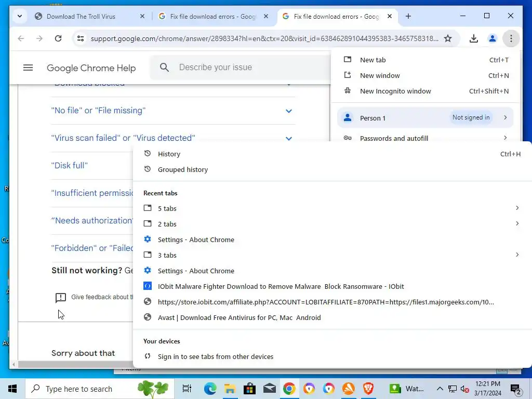The image size is (532, 399).
Task: Expand the "Forbidden" or "Failed" section
Action: pyautogui.click(x=91, y=248)
